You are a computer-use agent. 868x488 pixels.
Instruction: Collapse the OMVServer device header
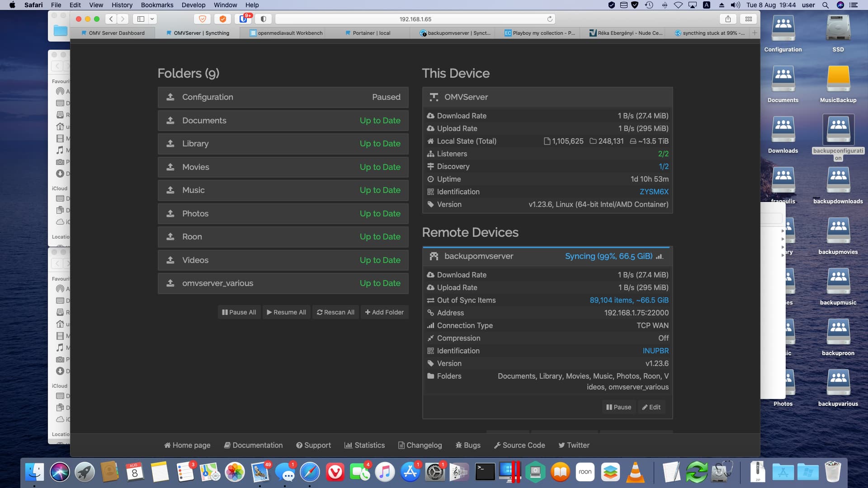point(547,97)
